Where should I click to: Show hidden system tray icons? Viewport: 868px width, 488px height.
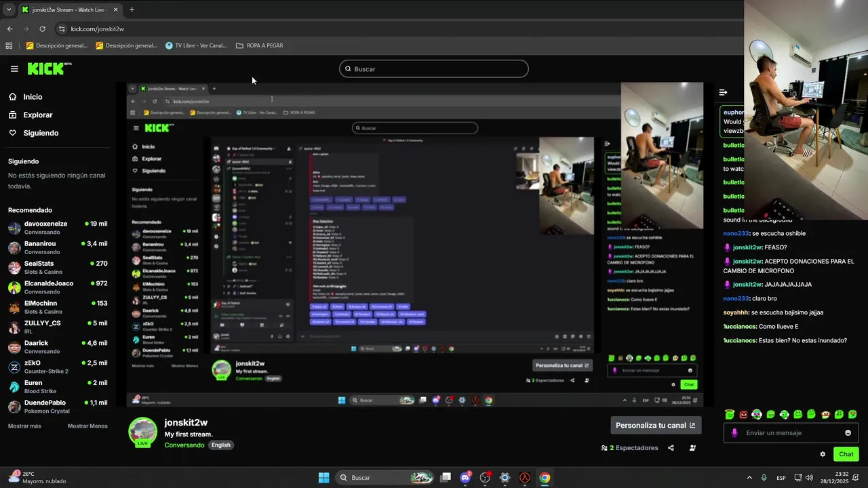(749, 478)
